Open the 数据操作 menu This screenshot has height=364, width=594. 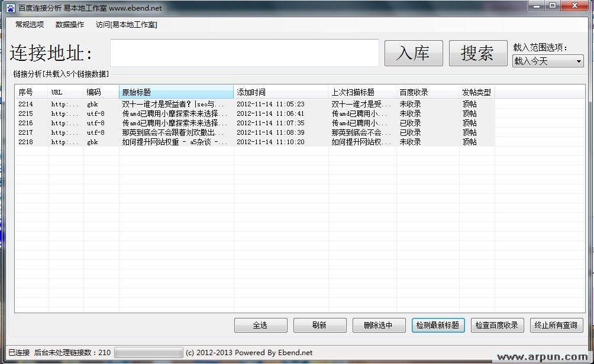click(x=70, y=25)
